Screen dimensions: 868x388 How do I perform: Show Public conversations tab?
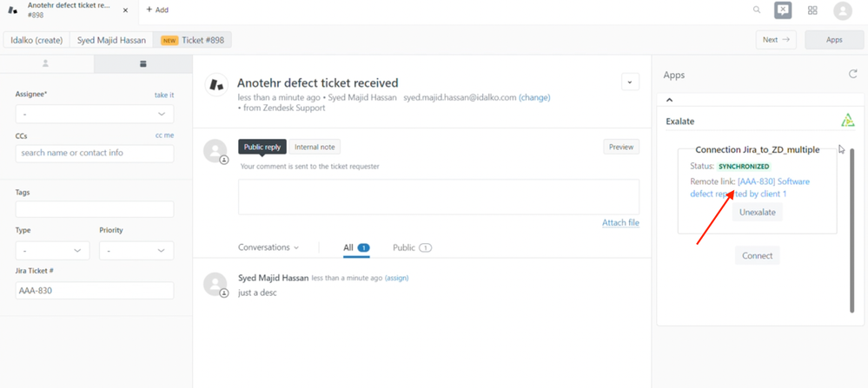pyautogui.click(x=413, y=247)
